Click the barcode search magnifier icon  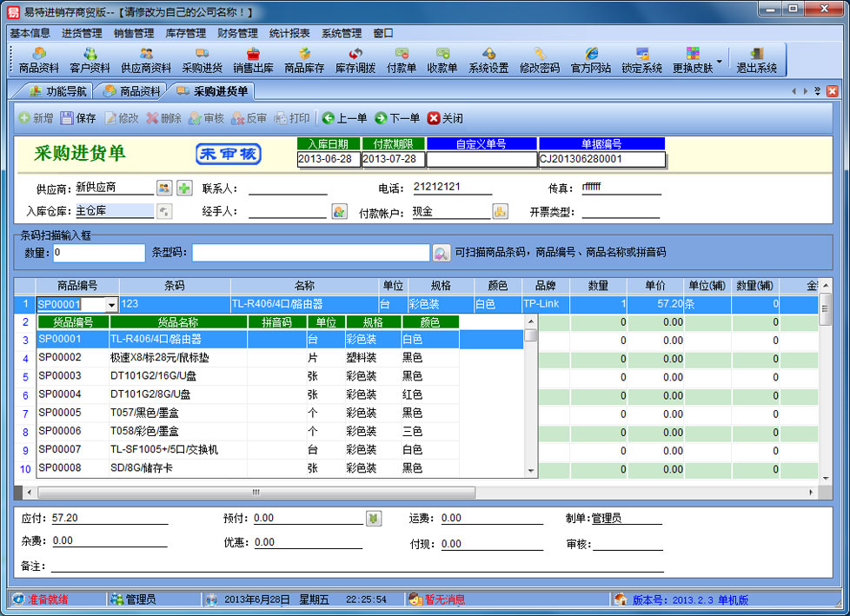coord(442,253)
